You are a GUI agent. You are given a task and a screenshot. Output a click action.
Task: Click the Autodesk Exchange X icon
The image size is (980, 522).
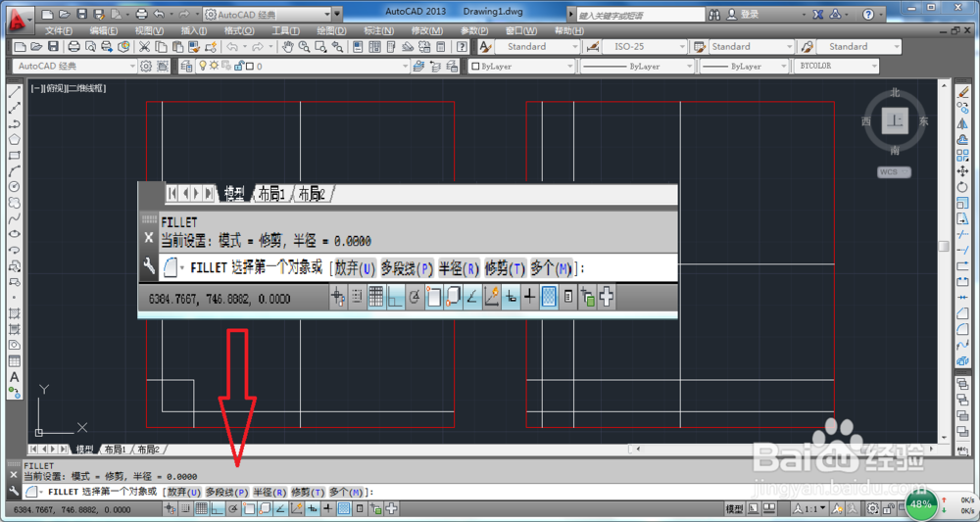tap(817, 15)
